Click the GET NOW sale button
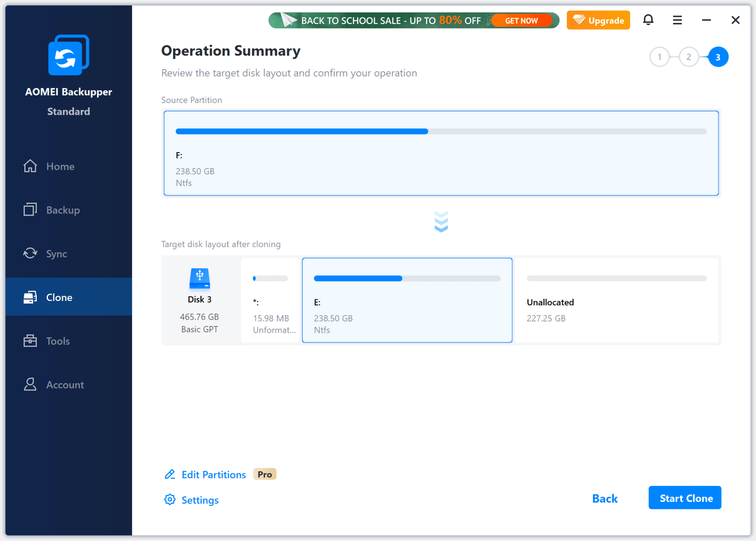756x541 pixels. (521, 21)
